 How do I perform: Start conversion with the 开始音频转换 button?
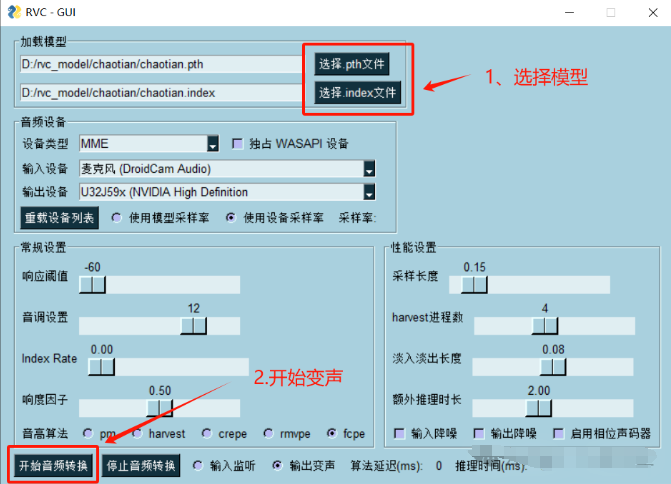[x=53, y=465]
